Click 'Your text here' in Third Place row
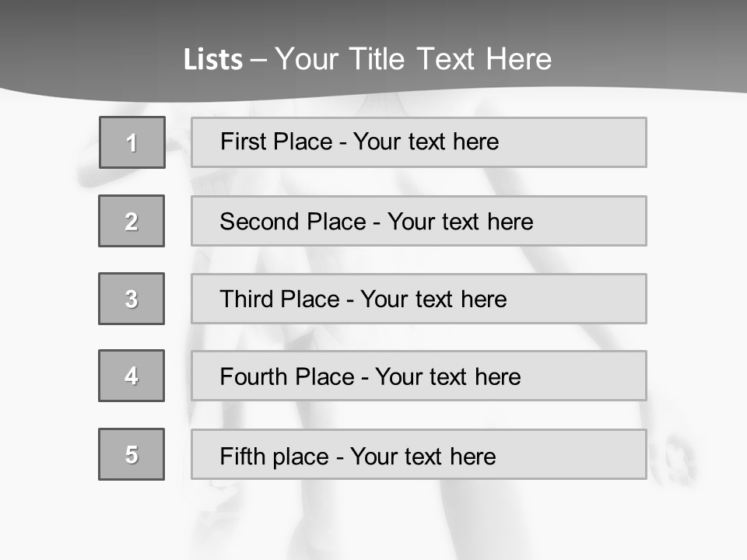The image size is (747, 560). [433, 299]
